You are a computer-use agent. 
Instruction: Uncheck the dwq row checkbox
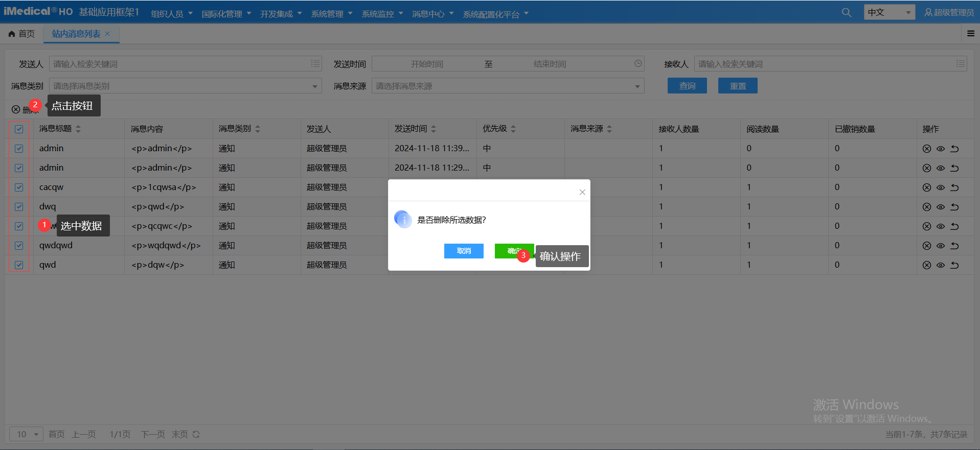(x=19, y=207)
